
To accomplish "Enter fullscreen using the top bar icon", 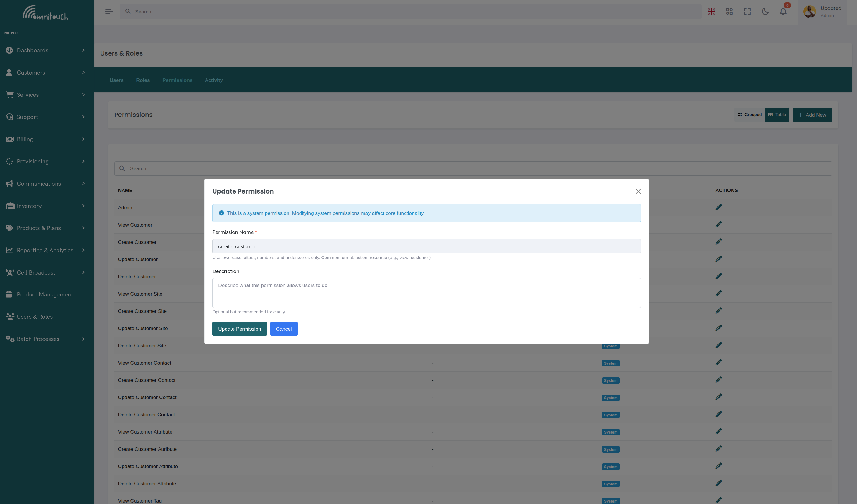I will coord(747,11).
